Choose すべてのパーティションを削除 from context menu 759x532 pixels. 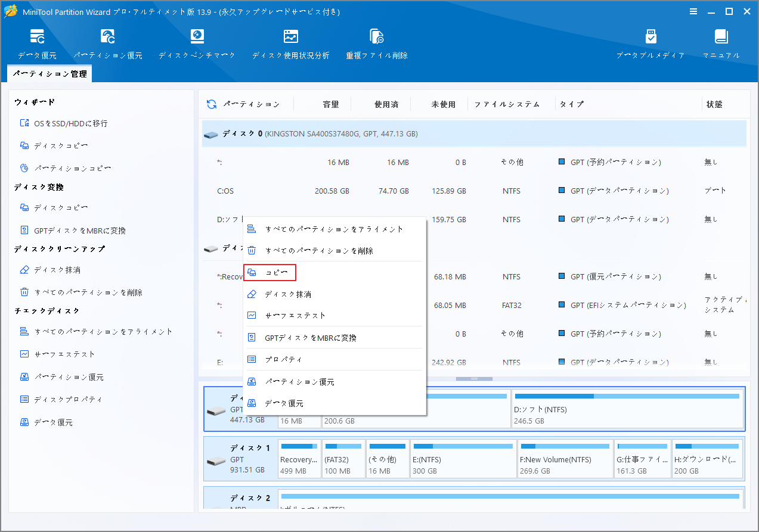(334, 251)
